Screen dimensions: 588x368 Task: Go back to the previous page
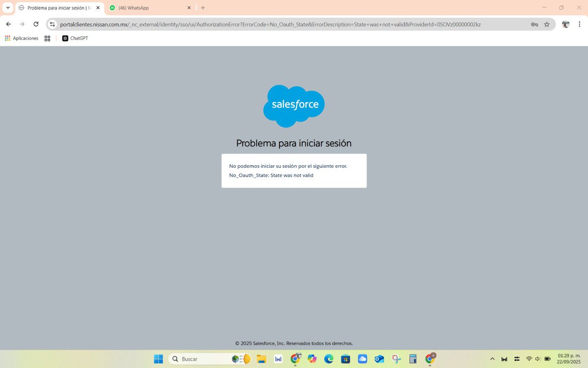click(8, 24)
